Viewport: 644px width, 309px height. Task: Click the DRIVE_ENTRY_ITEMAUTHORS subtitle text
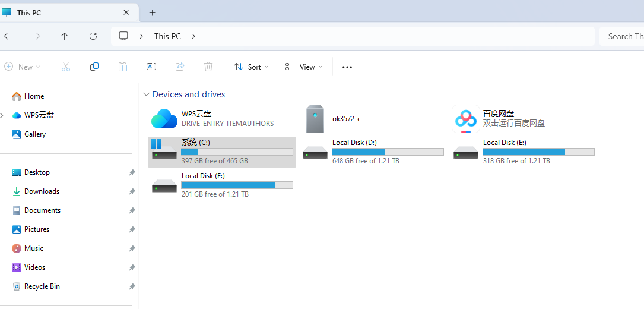[x=227, y=124]
